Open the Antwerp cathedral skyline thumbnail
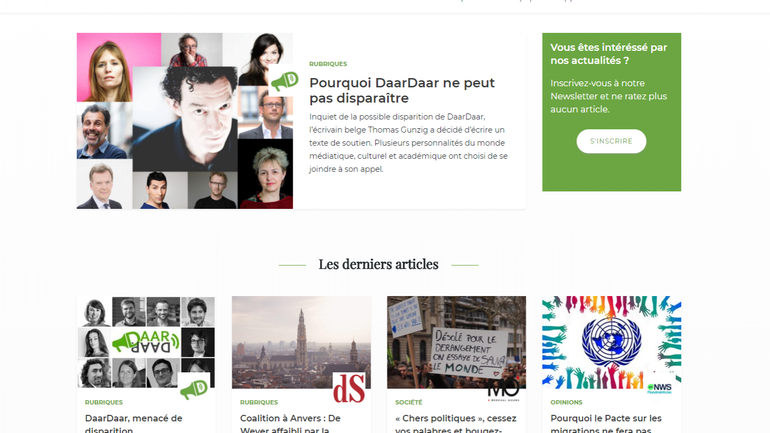 tap(301, 342)
